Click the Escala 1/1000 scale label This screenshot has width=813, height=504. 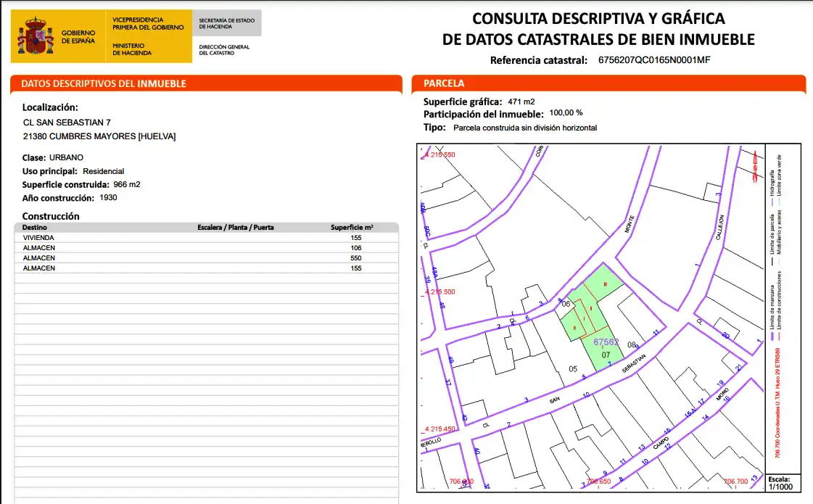pyautogui.click(x=780, y=483)
